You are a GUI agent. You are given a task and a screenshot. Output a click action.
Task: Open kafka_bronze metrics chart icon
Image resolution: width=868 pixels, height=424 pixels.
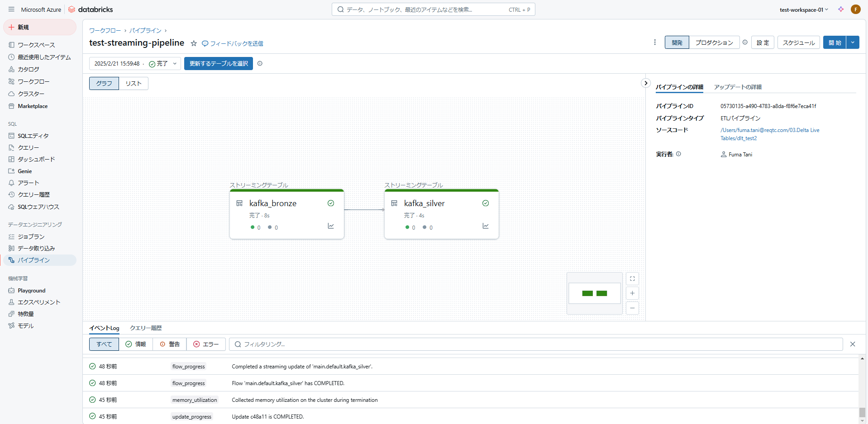tap(331, 226)
